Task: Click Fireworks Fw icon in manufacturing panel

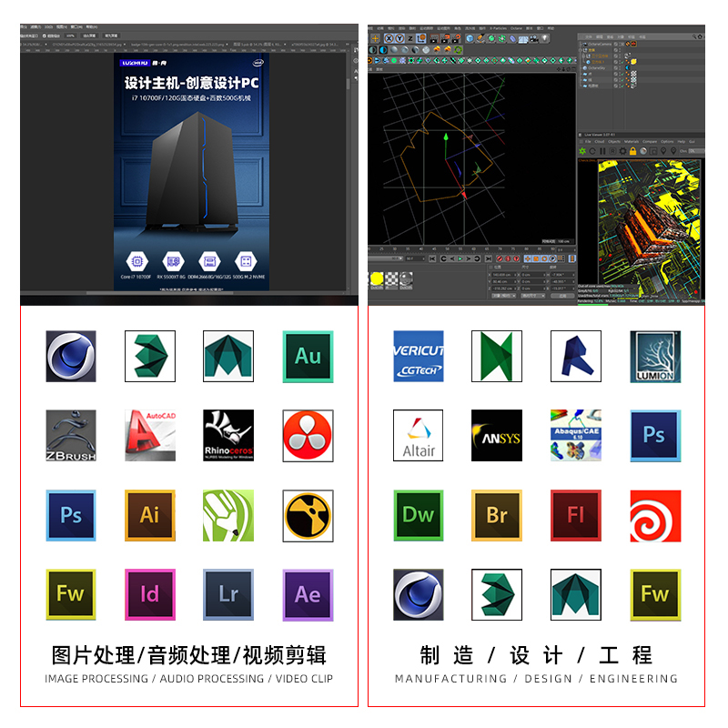Action: [x=655, y=594]
